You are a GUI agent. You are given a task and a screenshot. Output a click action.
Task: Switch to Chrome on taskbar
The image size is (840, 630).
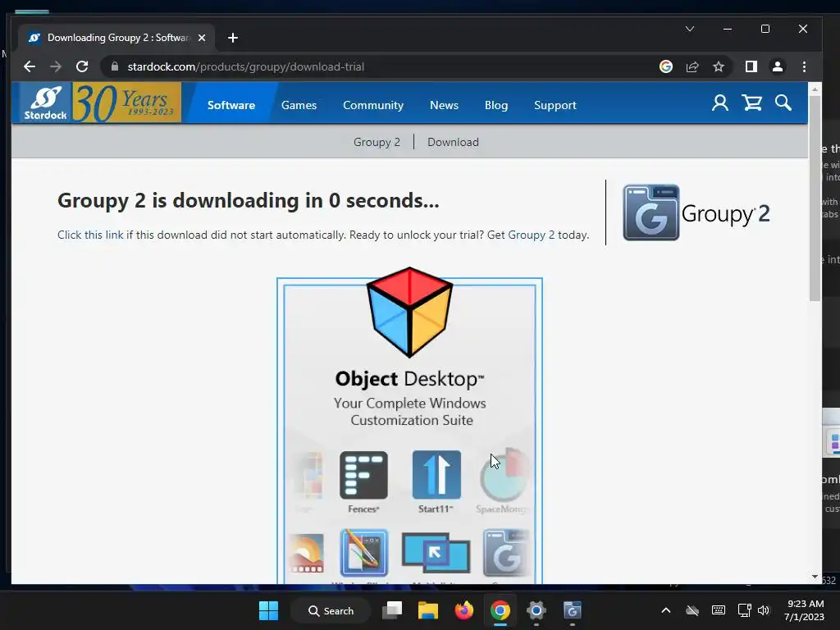tap(500, 610)
